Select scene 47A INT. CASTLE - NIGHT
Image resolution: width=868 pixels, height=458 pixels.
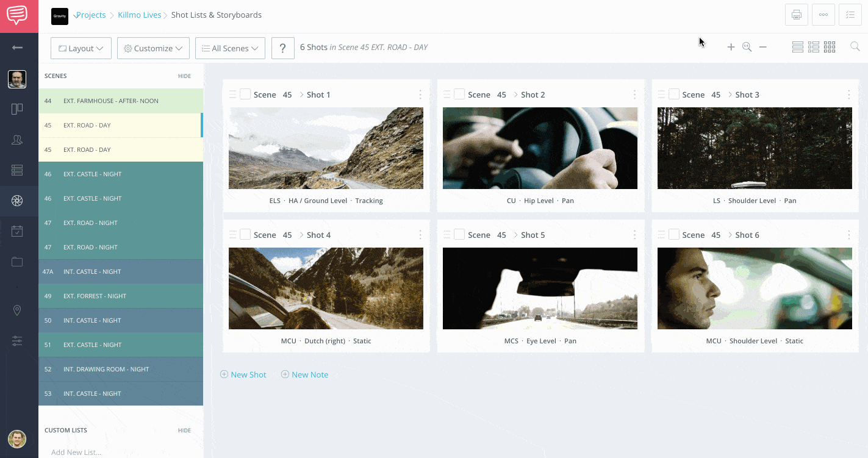[x=121, y=271]
